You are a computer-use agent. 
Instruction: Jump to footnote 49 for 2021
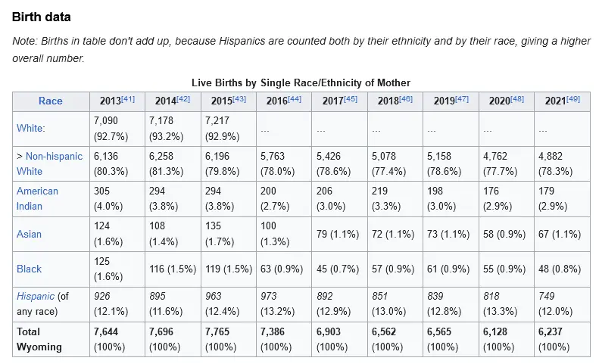click(x=573, y=98)
